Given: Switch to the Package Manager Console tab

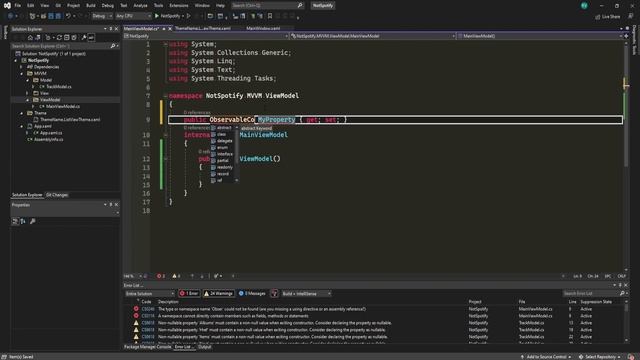Looking at the screenshot, I should [x=147, y=347].
